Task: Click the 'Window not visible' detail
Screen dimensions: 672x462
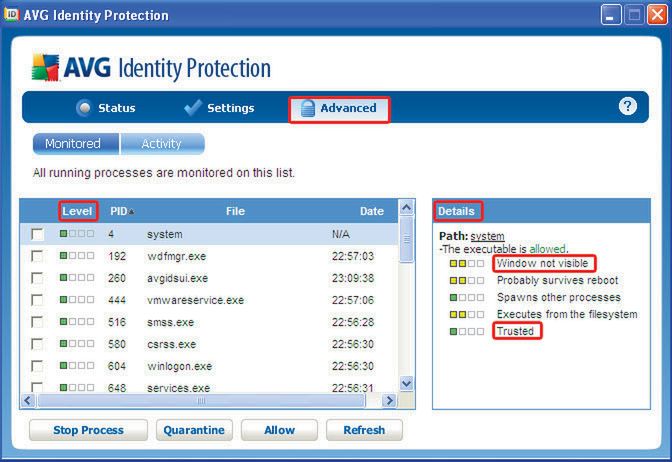Action: [x=543, y=263]
